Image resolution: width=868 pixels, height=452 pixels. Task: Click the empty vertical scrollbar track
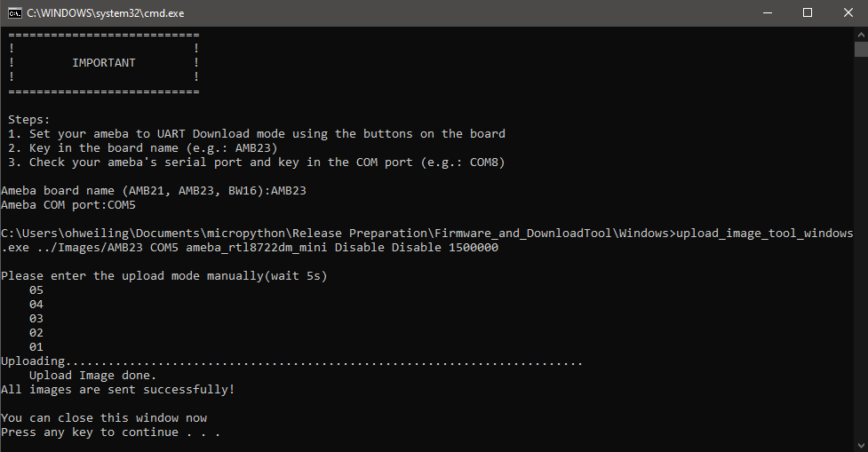862,249
